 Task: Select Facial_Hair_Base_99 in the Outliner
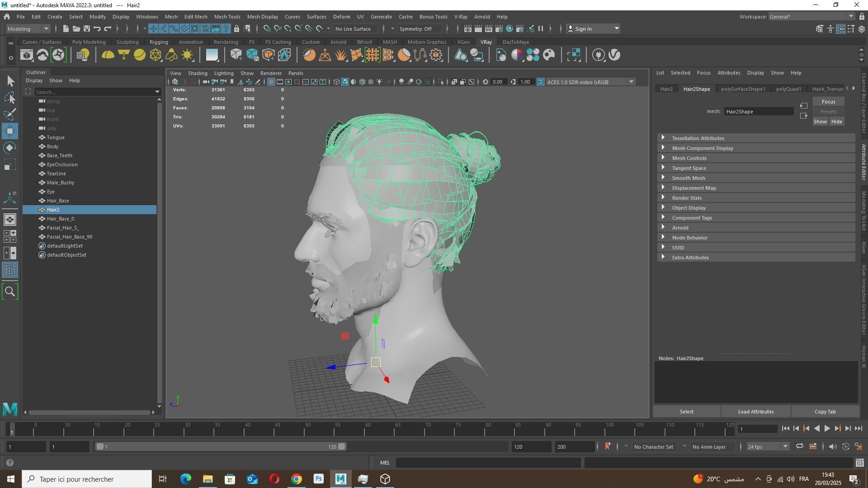[69, 237]
